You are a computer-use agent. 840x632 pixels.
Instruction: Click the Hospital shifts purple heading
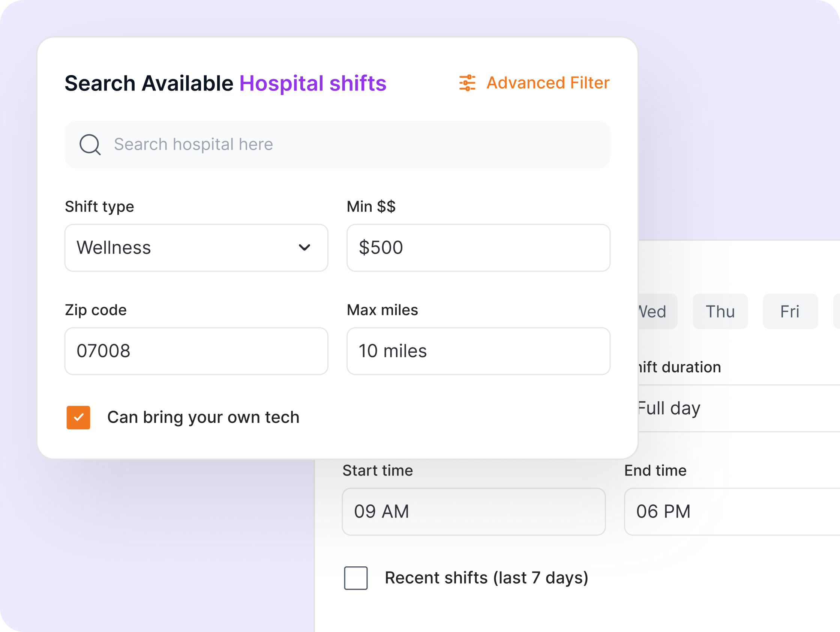pos(312,83)
